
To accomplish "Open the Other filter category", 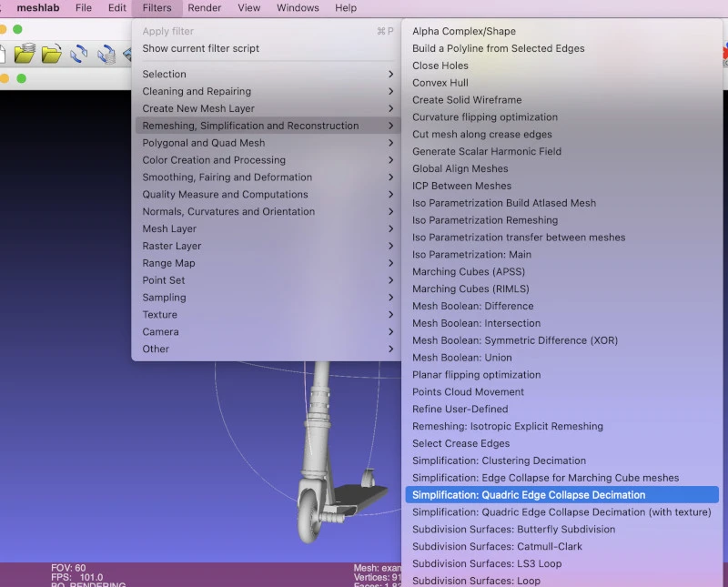I will point(267,349).
